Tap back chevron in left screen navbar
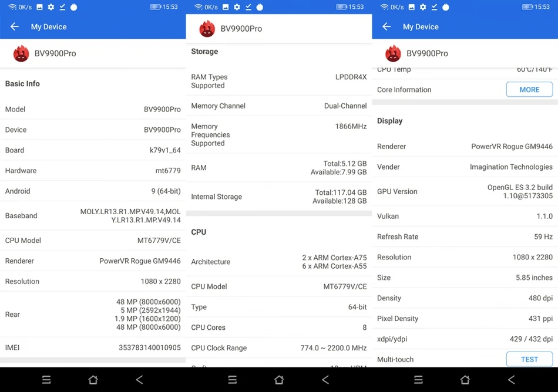Viewport: 558px width, 392px height. tap(140, 380)
